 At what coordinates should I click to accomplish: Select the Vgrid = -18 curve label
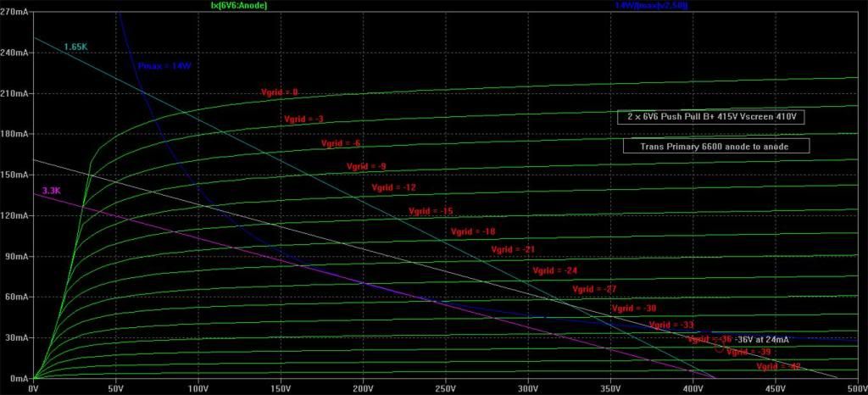473,231
